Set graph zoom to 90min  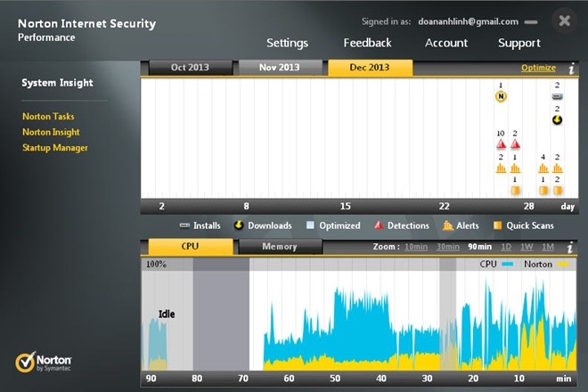click(x=479, y=247)
